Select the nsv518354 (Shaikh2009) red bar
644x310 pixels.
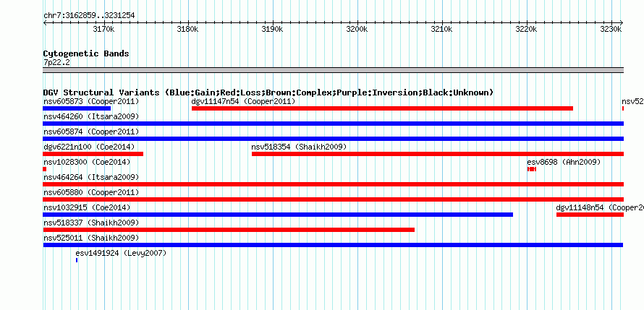point(438,154)
